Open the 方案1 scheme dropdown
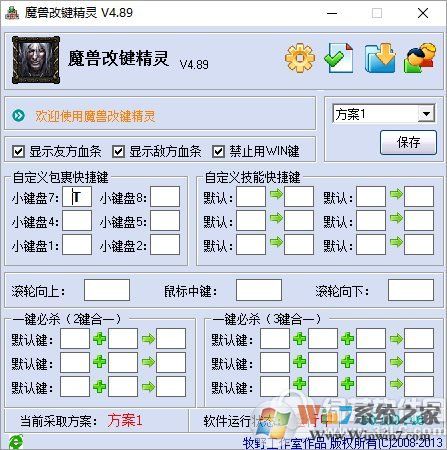 coord(426,114)
